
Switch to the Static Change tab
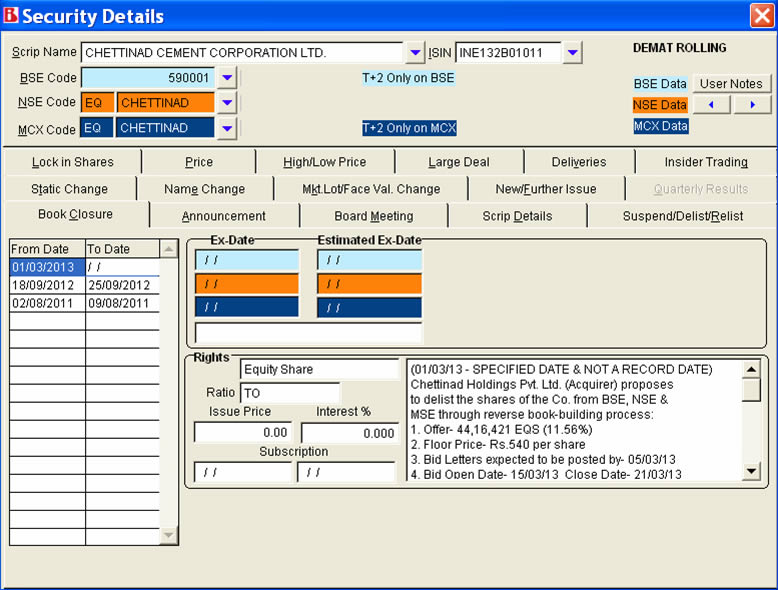[x=69, y=189]
